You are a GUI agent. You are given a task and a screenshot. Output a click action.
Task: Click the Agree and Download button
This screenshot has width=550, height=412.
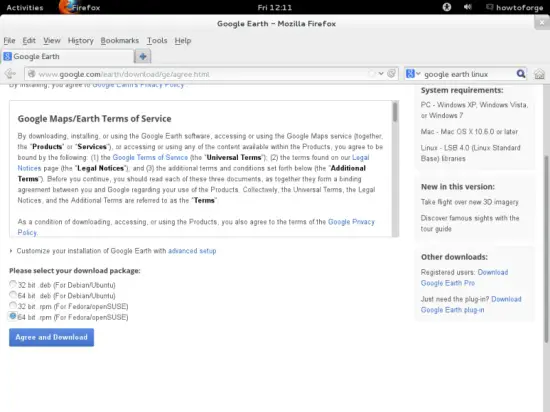(x=52, y=337)
